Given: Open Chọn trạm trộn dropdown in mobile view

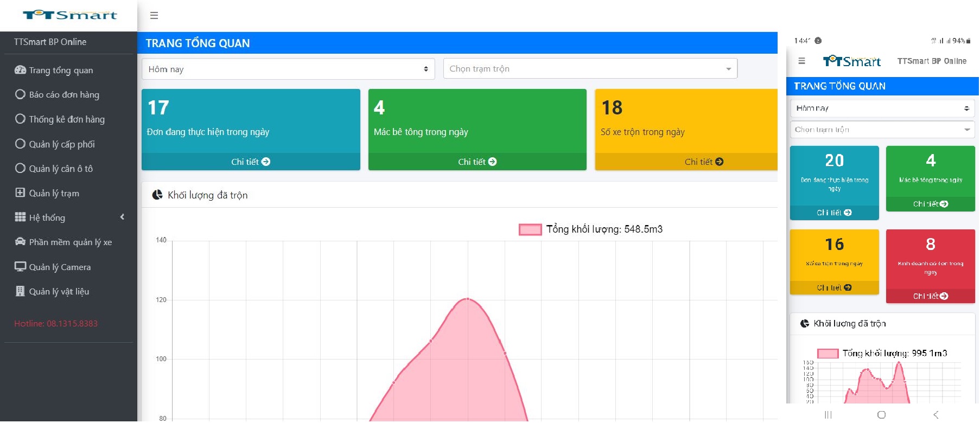Looking at the screenshot, I should 882,130.
